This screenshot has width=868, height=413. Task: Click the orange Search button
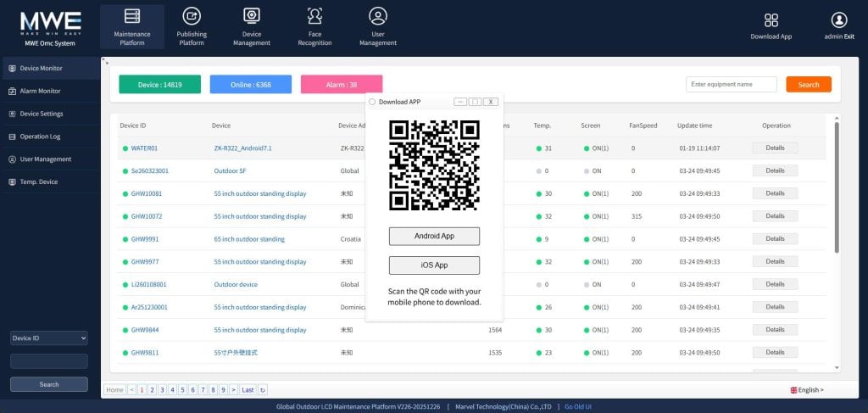(x=809, y=85)
